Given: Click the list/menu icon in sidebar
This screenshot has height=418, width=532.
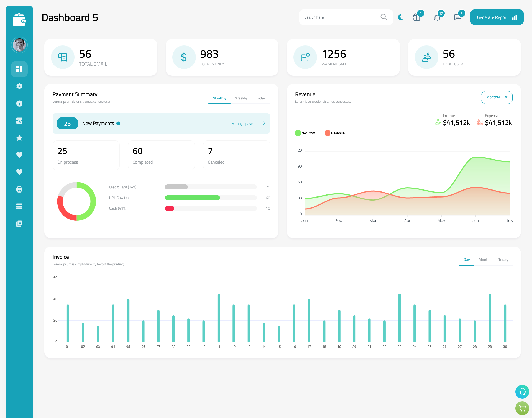Looking at the screenshot, I should tap(19, 206).
